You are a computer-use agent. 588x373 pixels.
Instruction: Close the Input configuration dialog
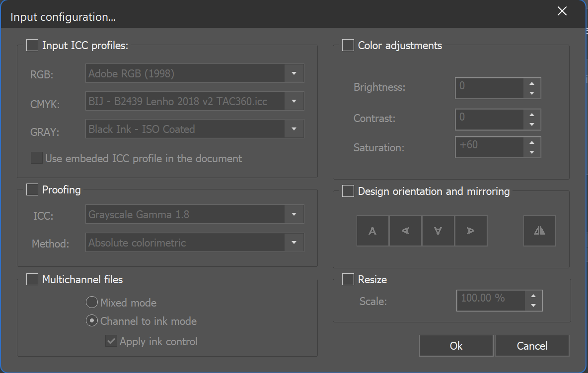coord(562,11)
